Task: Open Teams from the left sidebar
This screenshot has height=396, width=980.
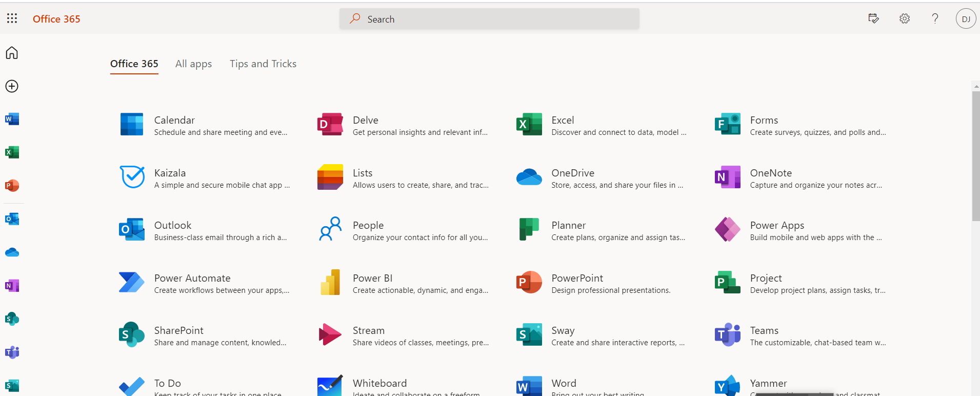Action: (12, 352)
